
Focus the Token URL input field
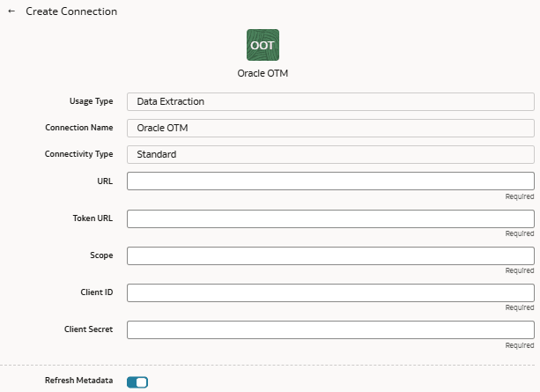coord(330,218)
